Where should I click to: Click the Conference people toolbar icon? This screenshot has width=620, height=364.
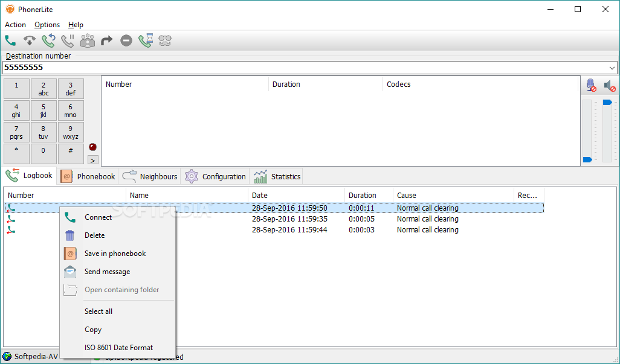pos(88,40)
